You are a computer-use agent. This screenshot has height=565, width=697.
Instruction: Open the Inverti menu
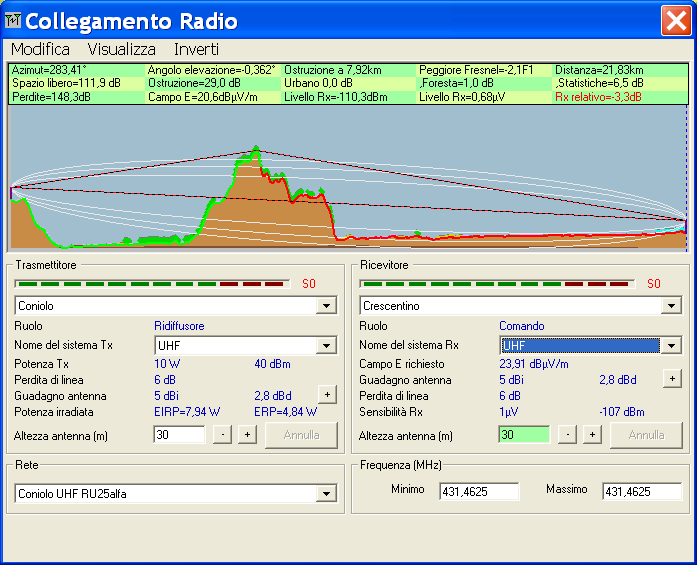point(196,49)
